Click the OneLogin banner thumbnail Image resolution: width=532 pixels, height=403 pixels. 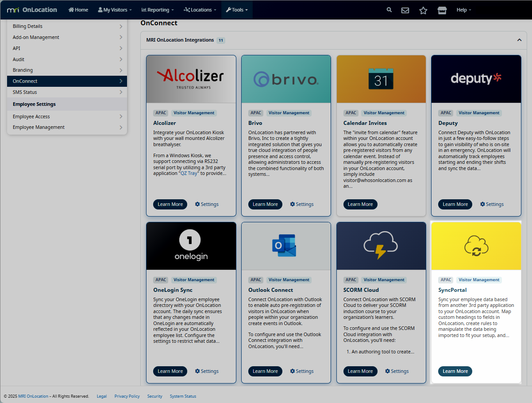[x=191, y=246]
